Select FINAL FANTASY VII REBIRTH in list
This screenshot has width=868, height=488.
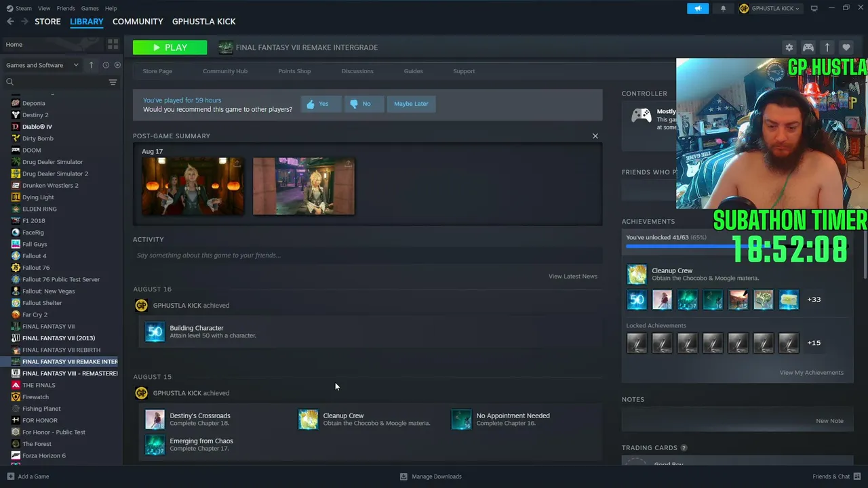[x=61, y=350]
